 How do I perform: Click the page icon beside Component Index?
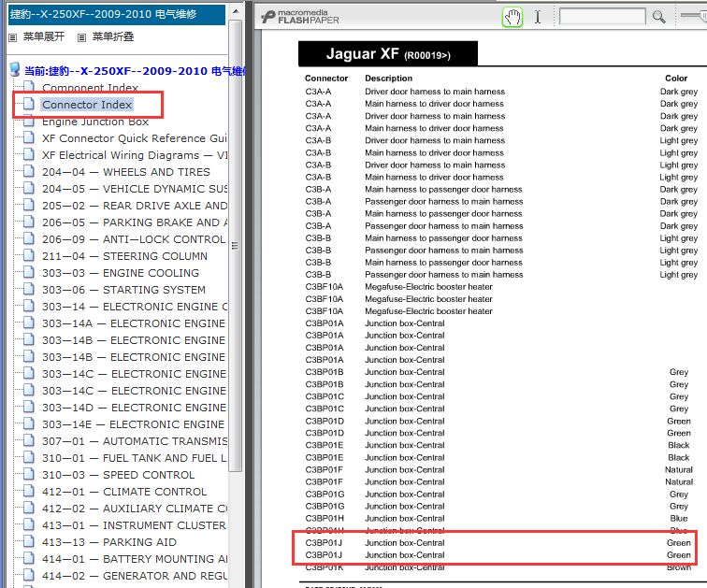coord(29,87)
